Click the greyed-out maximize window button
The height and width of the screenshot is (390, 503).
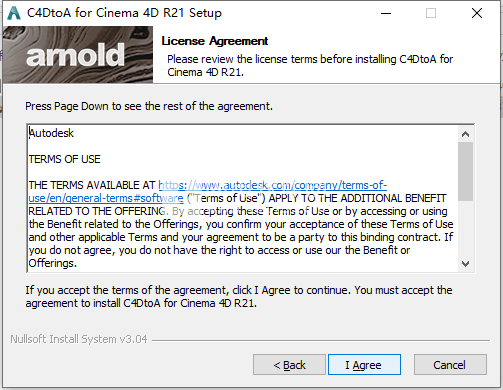[431, 13]
